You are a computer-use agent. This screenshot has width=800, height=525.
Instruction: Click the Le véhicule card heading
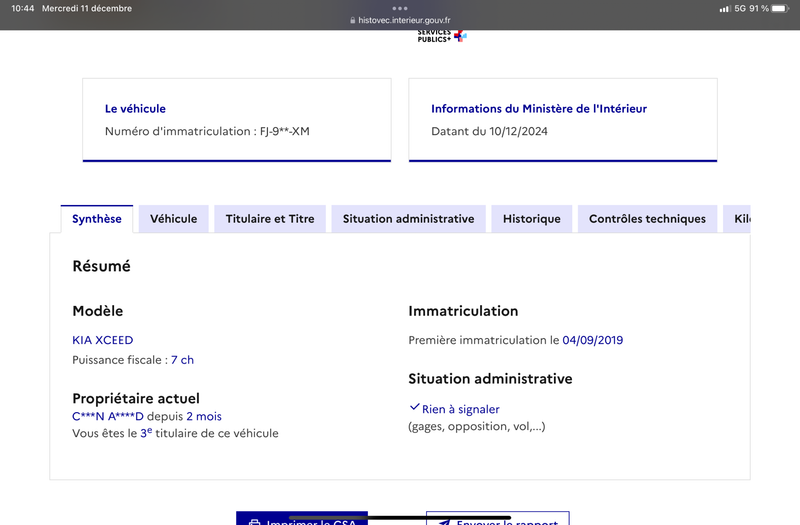[x=135, y=109]
